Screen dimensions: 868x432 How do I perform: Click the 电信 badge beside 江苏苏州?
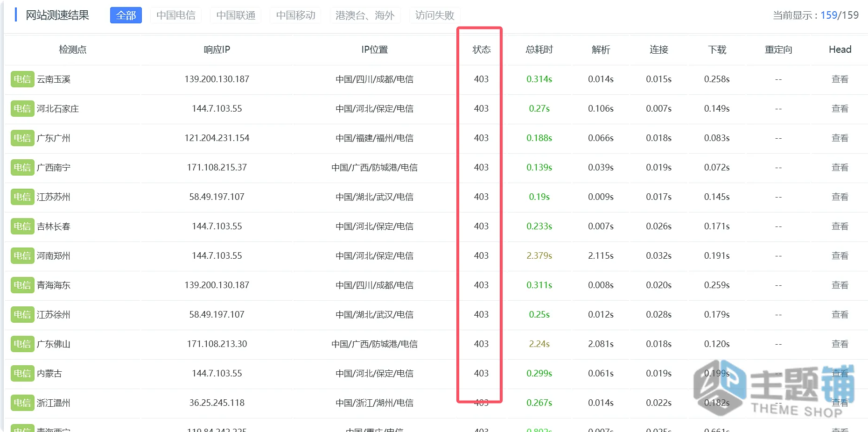22,197
